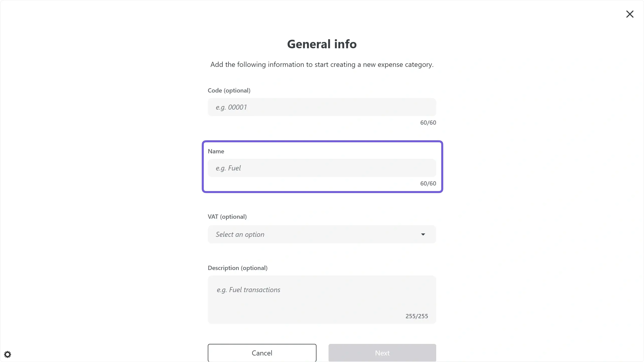Click the VAT dropdown arrow
The height and width of the screenshot is (362, 644).
[423, 234]
